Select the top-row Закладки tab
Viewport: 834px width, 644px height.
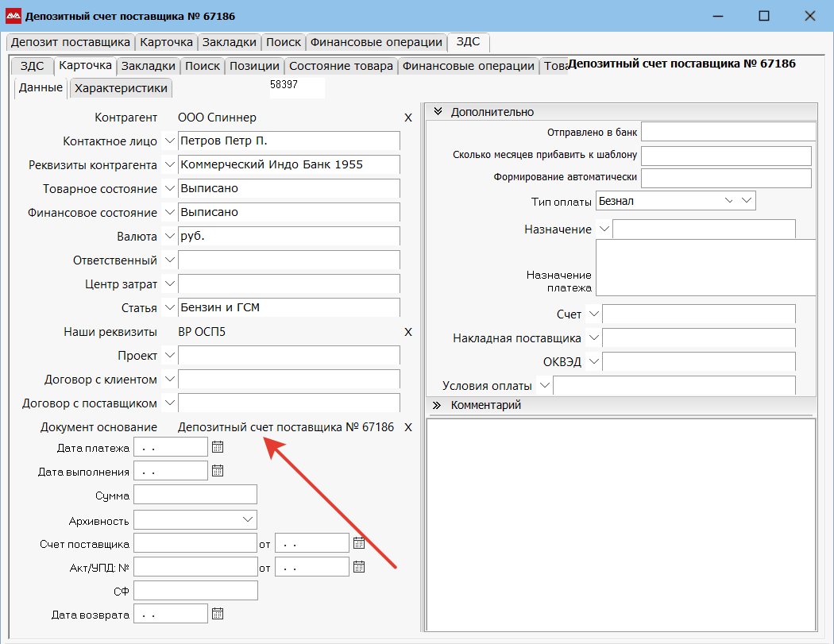pos(230,42)
